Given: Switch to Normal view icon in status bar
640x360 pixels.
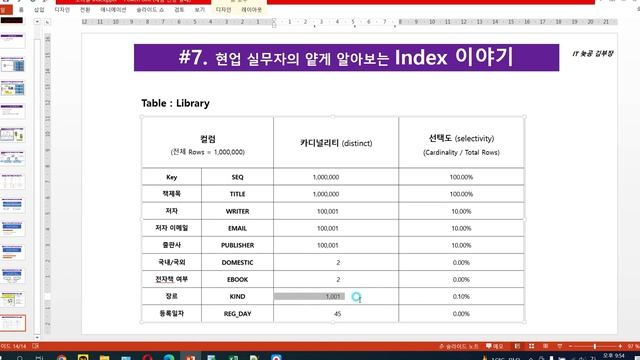Looking at the screenshot, I should pos(517,346).
